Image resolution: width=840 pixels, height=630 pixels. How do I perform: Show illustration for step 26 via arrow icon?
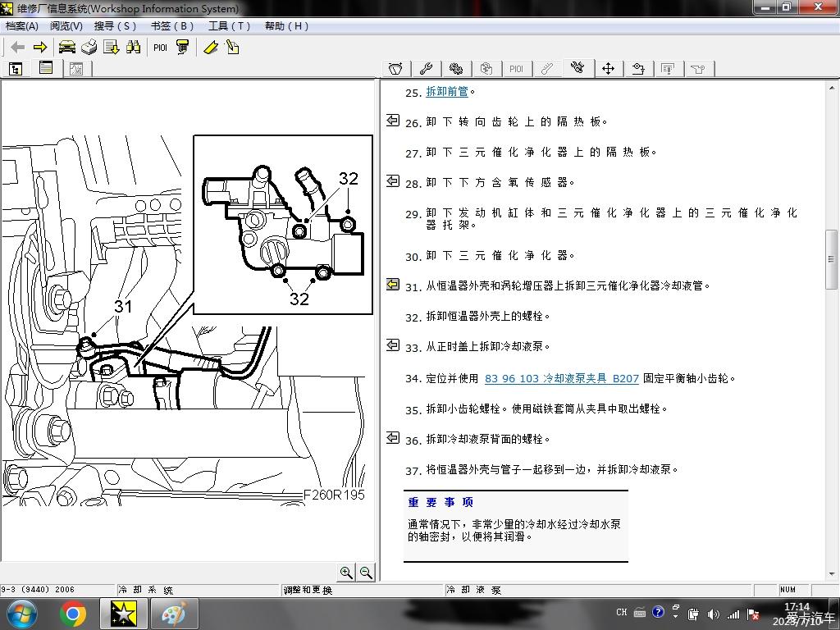tap(393, 120)
